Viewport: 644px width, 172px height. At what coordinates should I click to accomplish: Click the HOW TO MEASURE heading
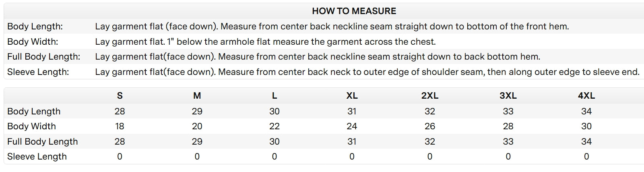pos(354,11)
